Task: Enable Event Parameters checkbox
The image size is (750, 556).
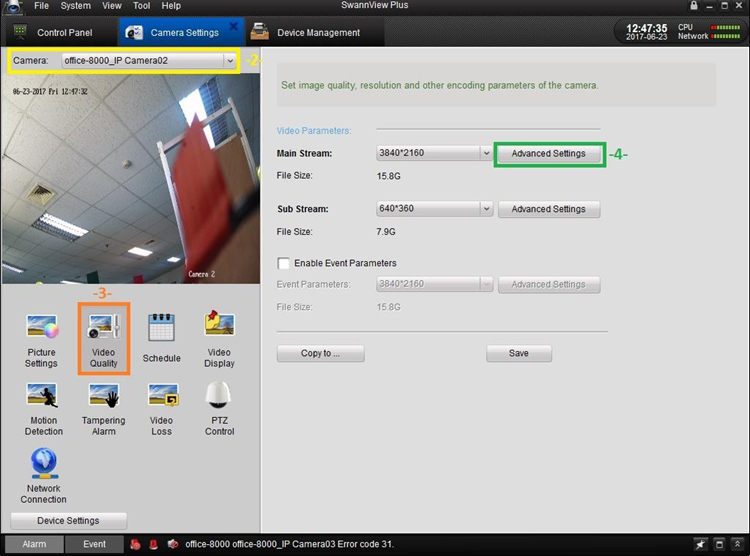Action: click(283, 263)
